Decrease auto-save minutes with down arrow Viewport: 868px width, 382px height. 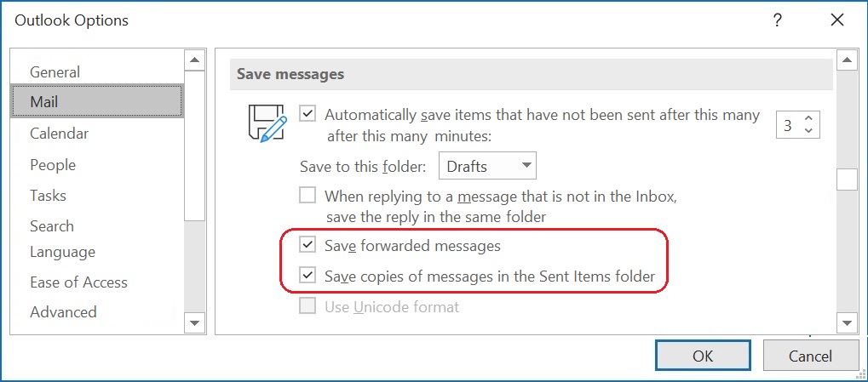point(809,132)
